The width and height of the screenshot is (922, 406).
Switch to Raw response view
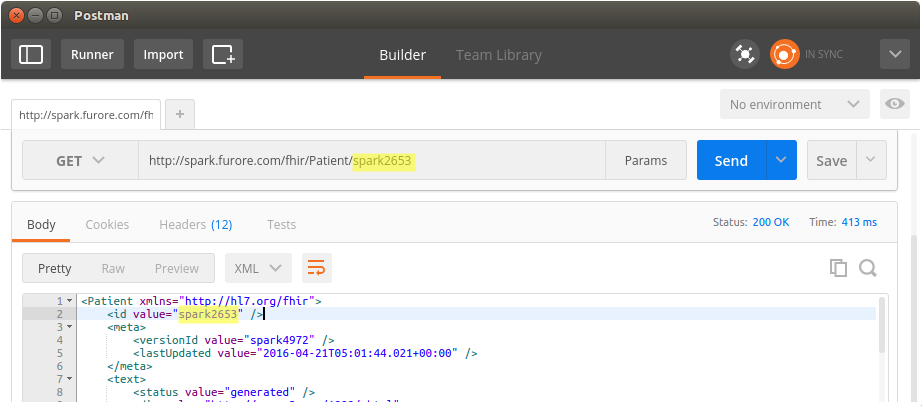coord(113,268)
